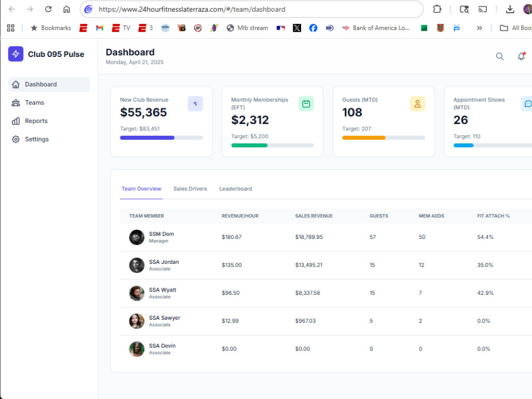This screenshot has height=399, width=532.
Task: Switch to the Sales Drivers tab
Action: point(190,189)
